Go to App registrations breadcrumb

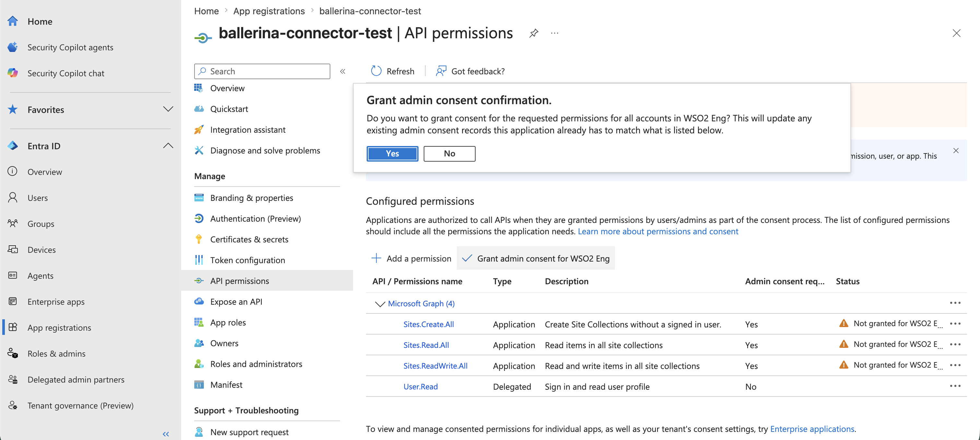point(269,11)
